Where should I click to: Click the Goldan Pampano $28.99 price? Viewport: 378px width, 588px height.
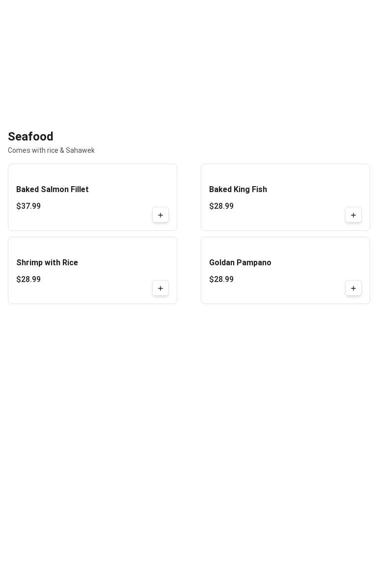pos(221,280)
